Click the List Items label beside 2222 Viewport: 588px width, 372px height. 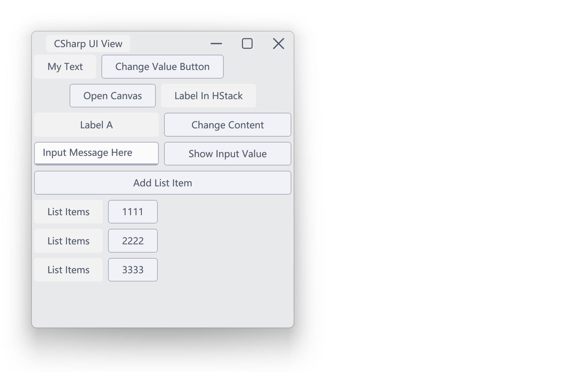pyautogui.click(x=68, y=241)
